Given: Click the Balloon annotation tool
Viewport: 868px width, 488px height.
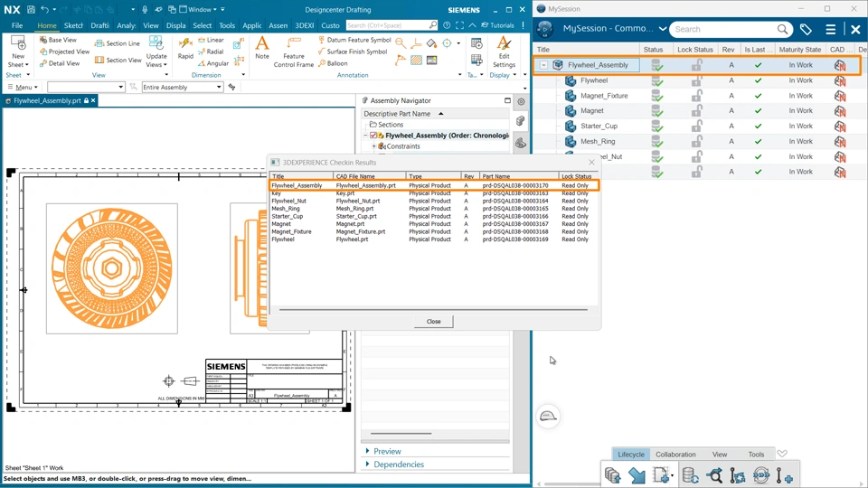Looking at the screenshot, I should pyautogui.click(x=334, y=63).
